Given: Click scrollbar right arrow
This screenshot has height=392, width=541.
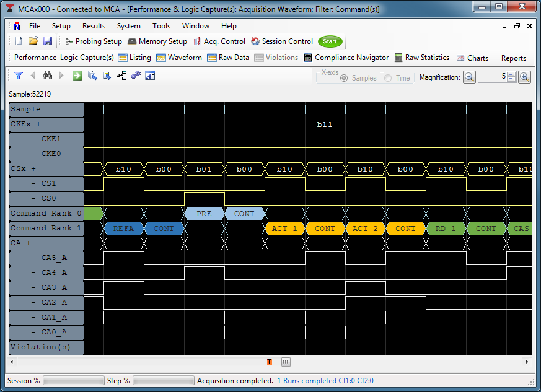Looking at the screenshot, I should point(527,362).
